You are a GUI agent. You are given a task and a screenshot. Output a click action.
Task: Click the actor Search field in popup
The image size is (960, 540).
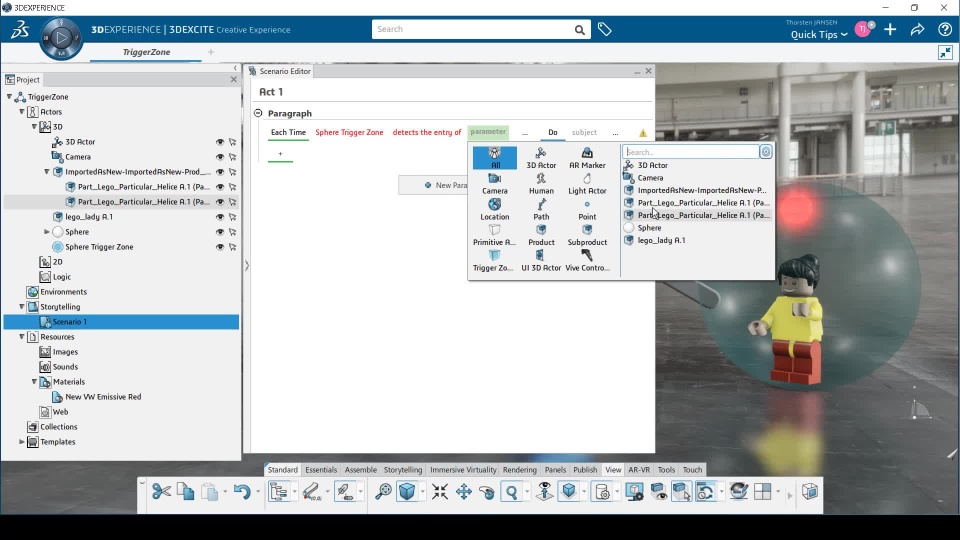691,152
